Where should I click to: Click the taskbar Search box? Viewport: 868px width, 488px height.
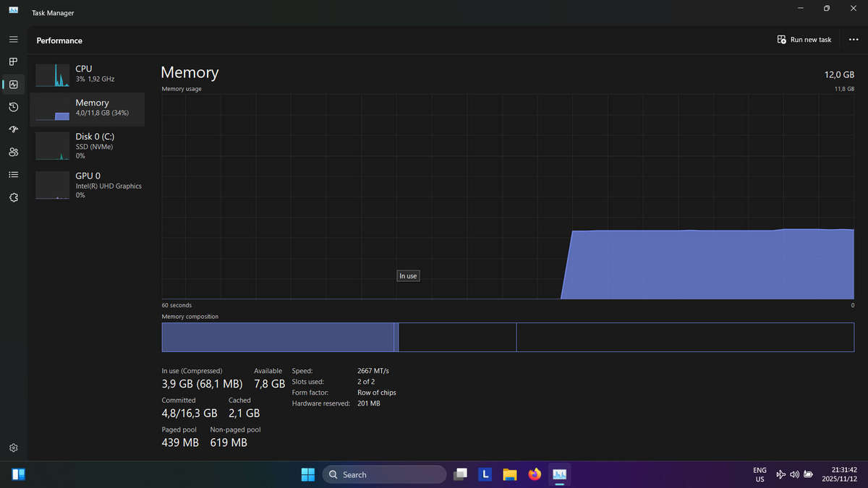click(384, 474)
